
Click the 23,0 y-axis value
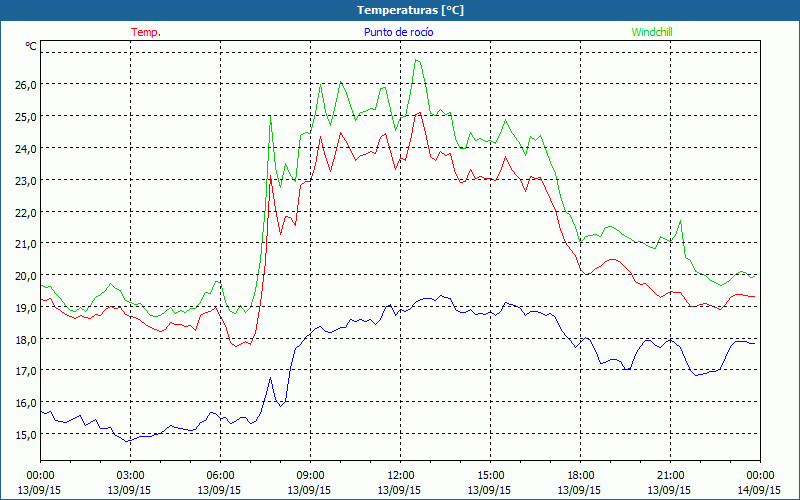(25, 181)
